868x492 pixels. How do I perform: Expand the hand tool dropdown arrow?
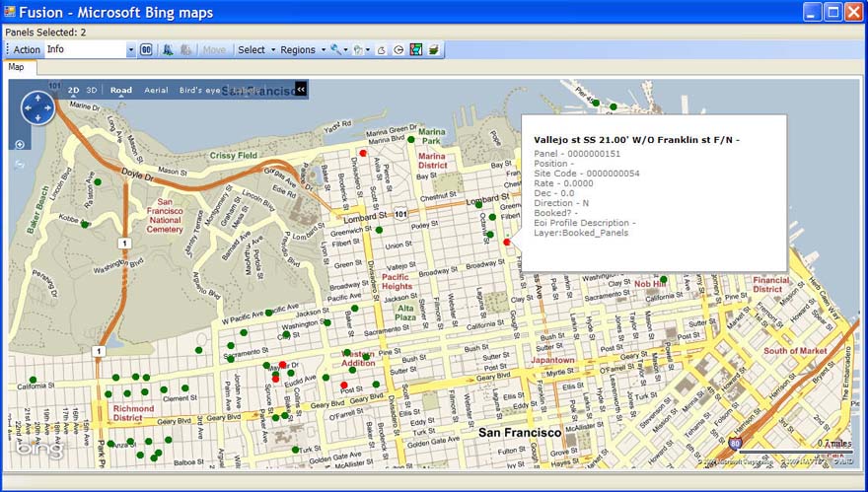(368, 50)
